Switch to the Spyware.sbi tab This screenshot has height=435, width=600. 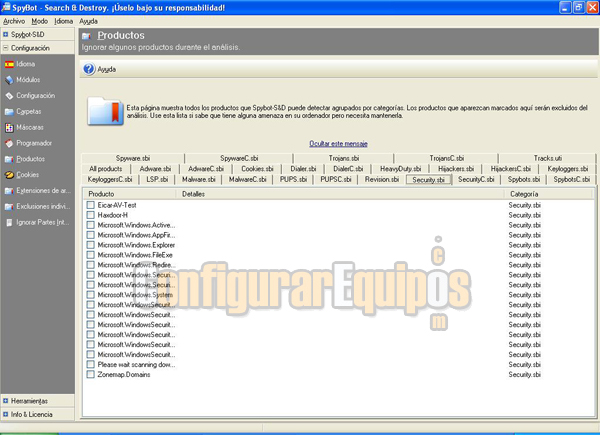tap(133, 158)
